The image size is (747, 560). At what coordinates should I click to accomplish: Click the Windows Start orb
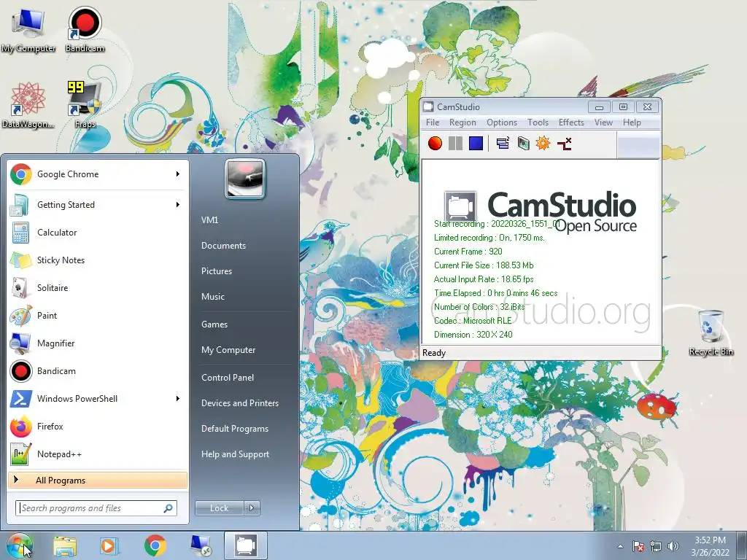[x=20, y=545]
